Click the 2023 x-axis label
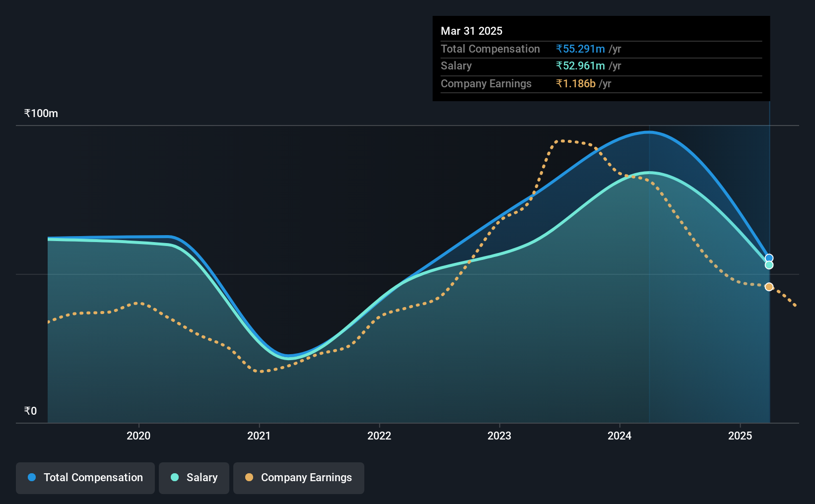This screenshot has height=504, width=815. [499, 436]
